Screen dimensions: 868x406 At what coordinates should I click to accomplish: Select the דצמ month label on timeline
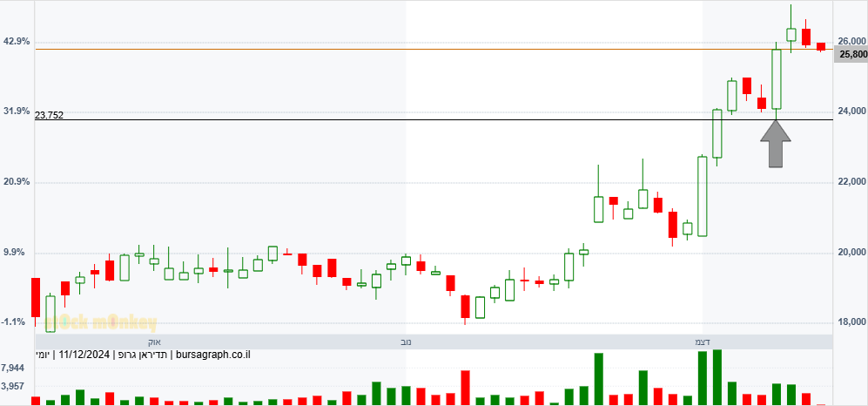[x=702, y=342]
